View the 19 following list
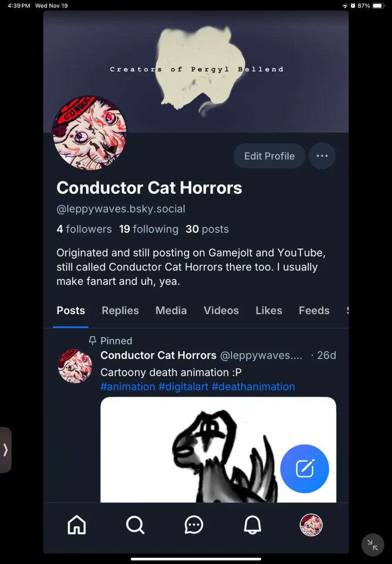 click(x=149, y=229)
